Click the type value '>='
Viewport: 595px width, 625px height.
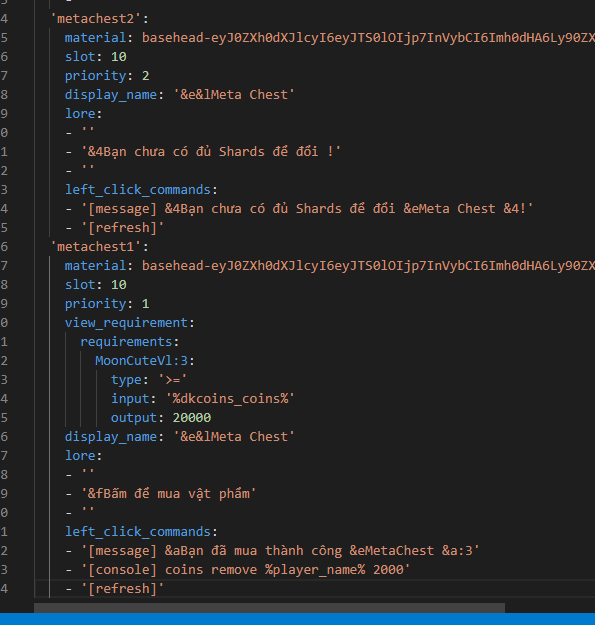point(172,379)
